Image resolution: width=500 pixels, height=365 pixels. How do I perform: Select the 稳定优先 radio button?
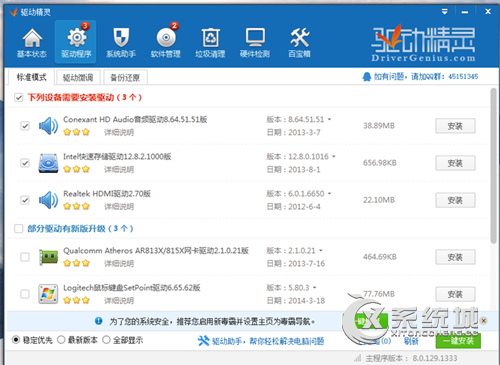pos(16,340)
